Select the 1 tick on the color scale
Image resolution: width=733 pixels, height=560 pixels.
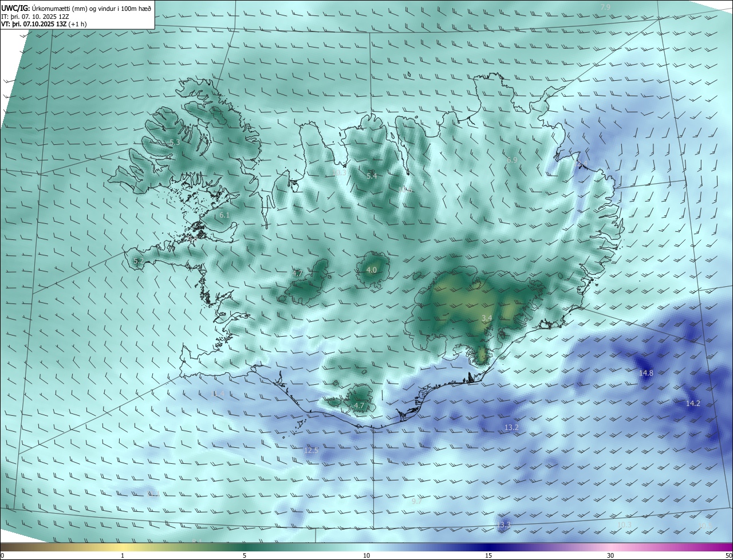tap(123, 555)
